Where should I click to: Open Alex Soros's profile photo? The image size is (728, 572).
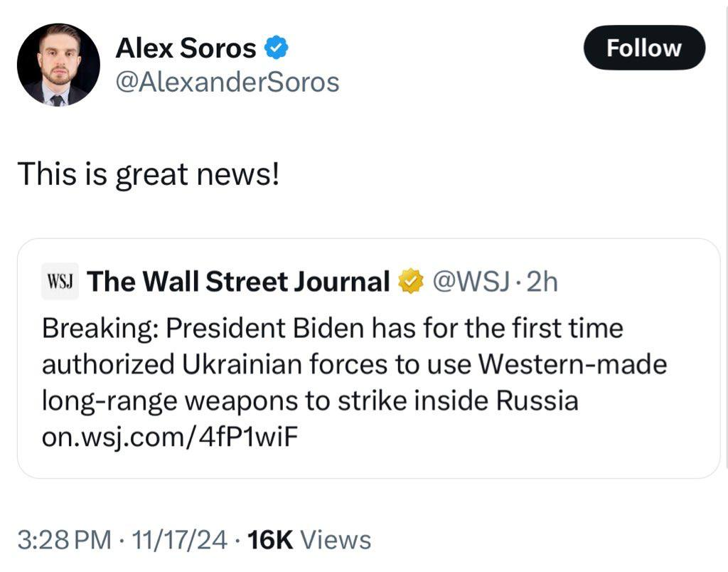click(58, 65)
